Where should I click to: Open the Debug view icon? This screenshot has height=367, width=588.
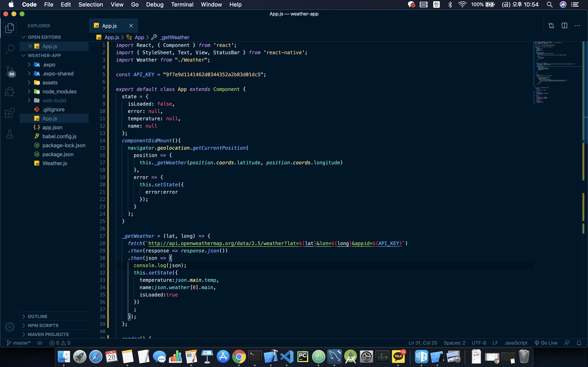(10, 92)
